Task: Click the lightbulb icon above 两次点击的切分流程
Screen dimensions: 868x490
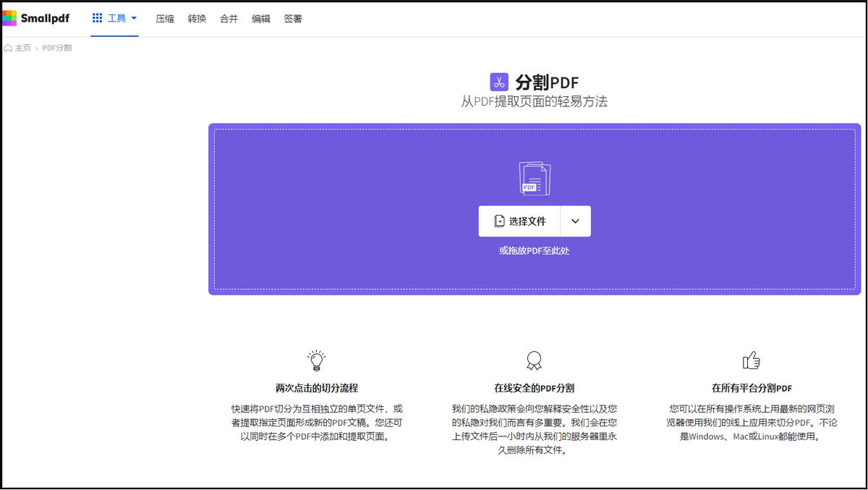Action: coord(315,360)
